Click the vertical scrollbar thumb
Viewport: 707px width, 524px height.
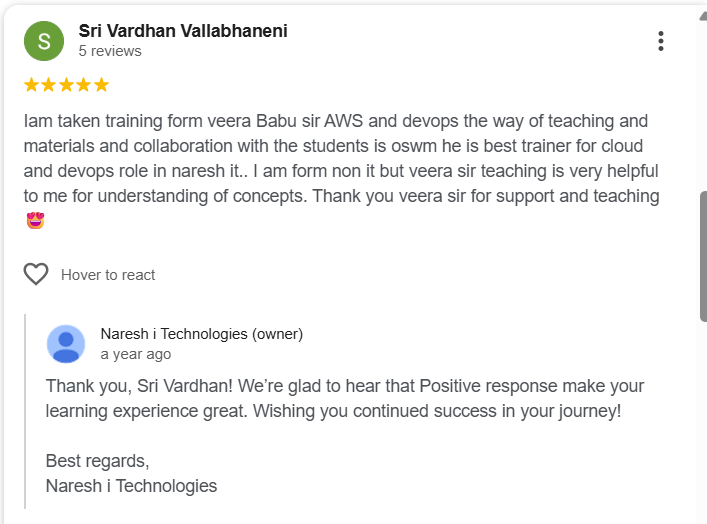703,255
